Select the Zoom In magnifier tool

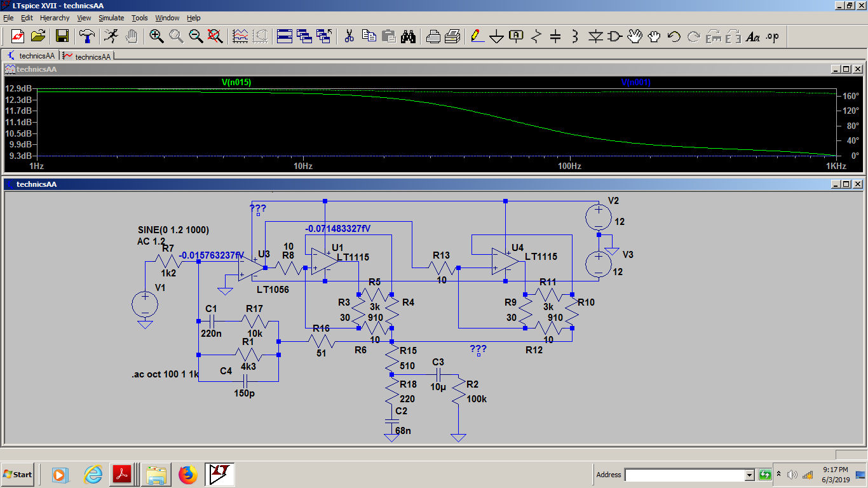click(156, 36)
